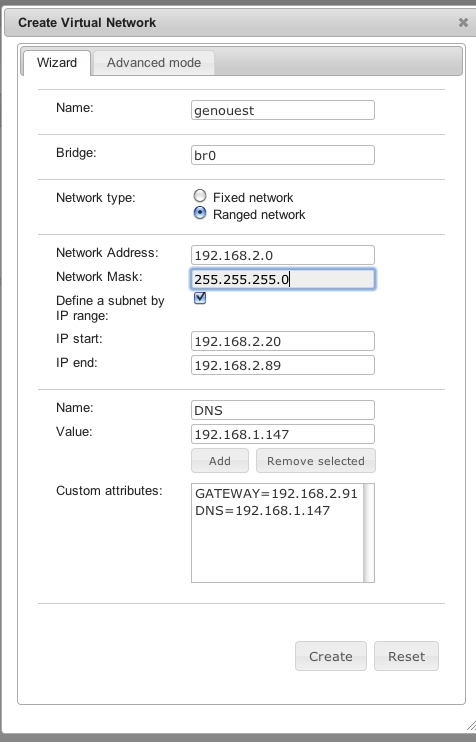Uncheck Define a subnet by IP range
Screen dimensions: 476x742
pos(200,298)
